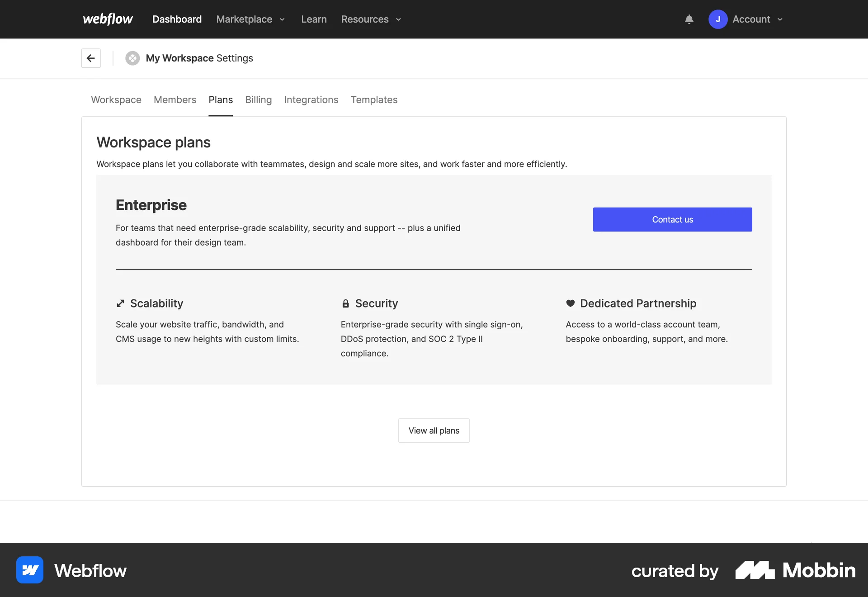Open the Templates tab
Image resolution: width=868 pixels, height=597 pixels.
point(374,99)
